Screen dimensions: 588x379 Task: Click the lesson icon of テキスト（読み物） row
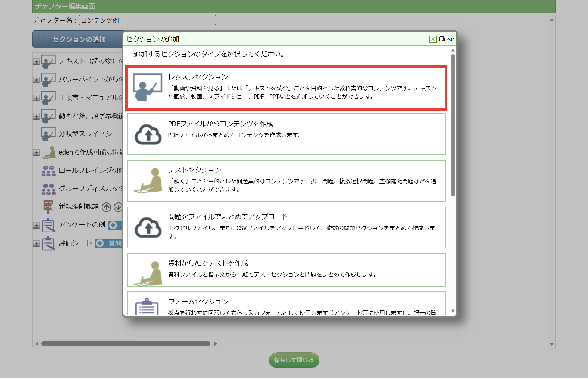(x=48, y=61)
